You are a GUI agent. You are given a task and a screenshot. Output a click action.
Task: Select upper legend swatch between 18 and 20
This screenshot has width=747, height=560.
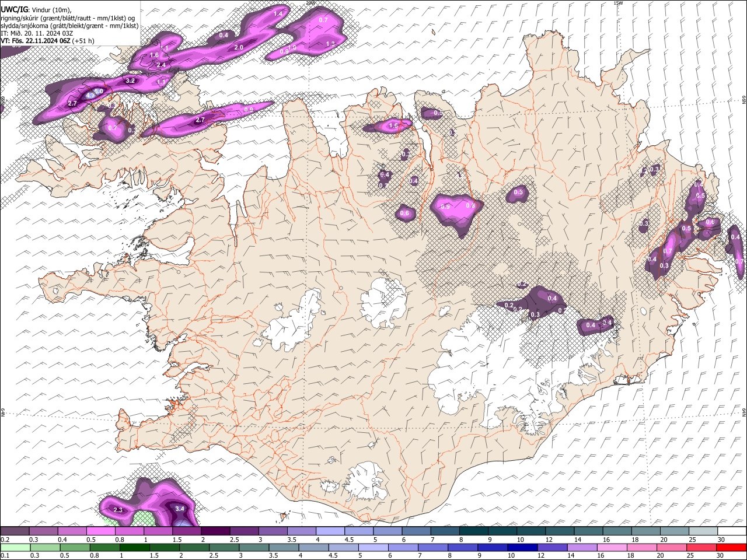[x=645, y=531]
